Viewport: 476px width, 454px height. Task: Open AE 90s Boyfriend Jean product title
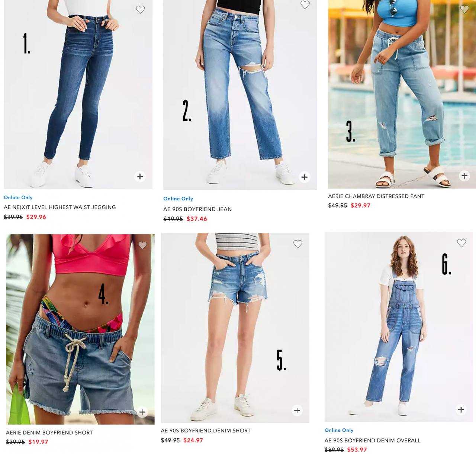[197, 209]
